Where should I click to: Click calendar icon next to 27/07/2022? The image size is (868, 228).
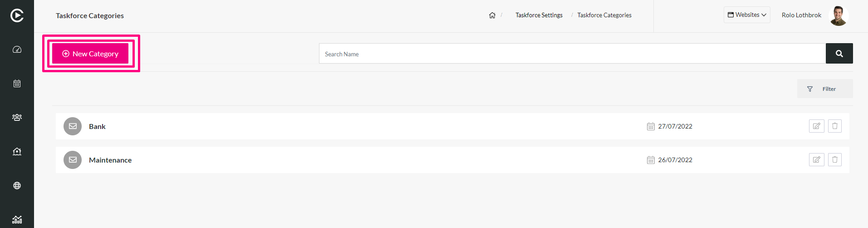[651, 126]
